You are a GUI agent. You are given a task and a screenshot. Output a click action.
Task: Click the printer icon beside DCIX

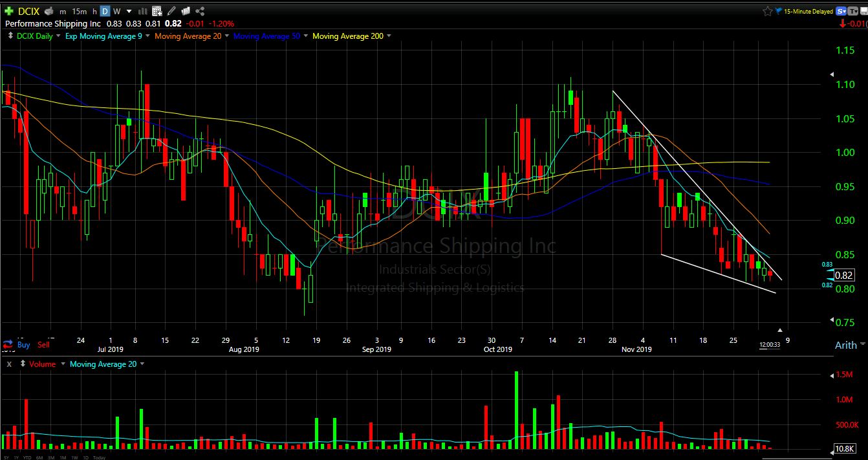pyautogui.click(x=49, y=11)
